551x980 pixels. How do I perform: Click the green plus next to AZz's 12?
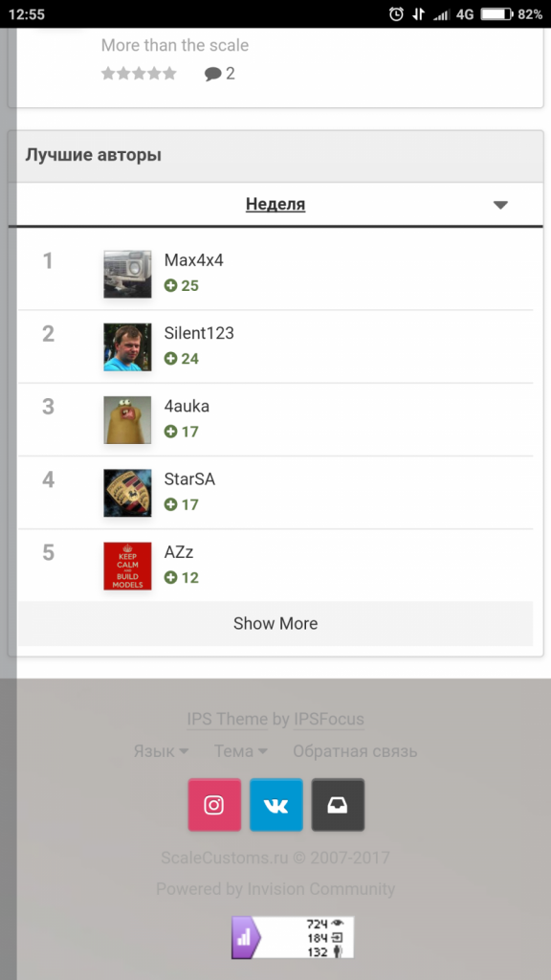tap(170, 577)
